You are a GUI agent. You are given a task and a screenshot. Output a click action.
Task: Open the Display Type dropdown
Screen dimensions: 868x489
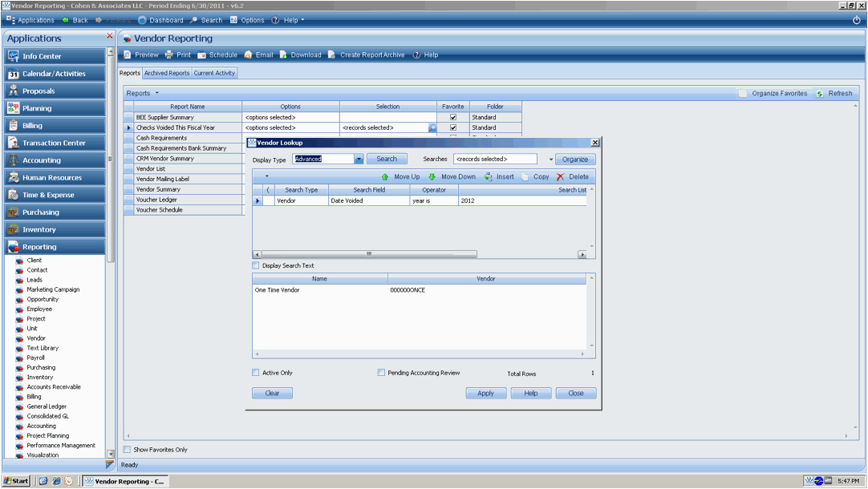point(359,160)
